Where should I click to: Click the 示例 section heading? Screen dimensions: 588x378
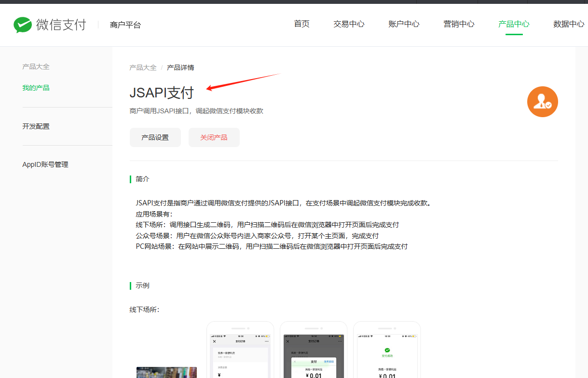143,285
